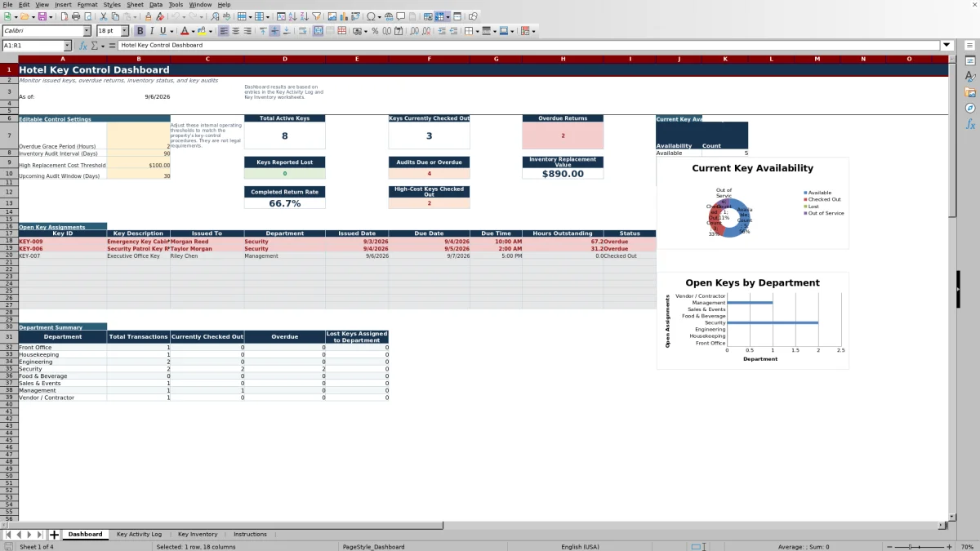Switch to the Key Activity Log sheet tab
Image resolution: width=980 pixels, height=551 pixels.
pyautogui.click(x=139, y=534)
